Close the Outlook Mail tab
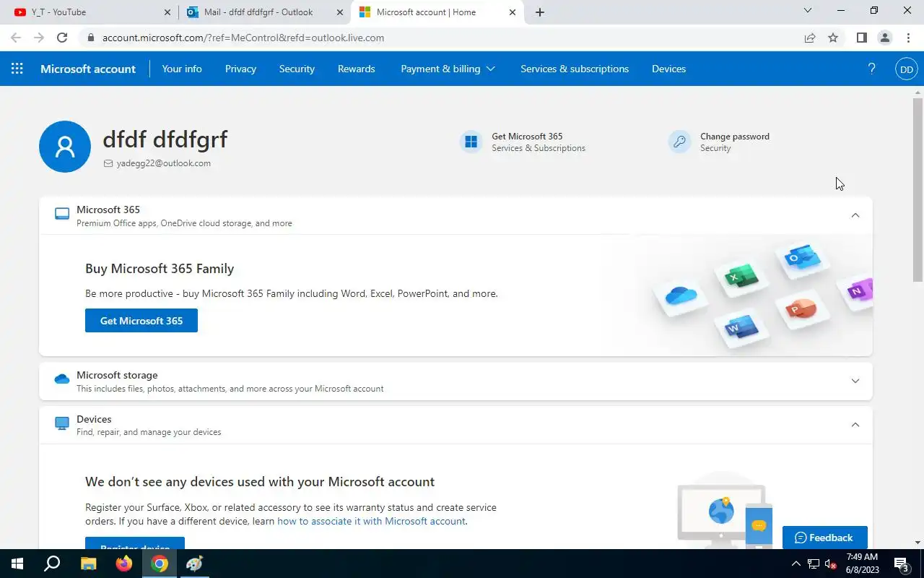The height and width of the screenshot is (578, 924). tap(340, 12)
